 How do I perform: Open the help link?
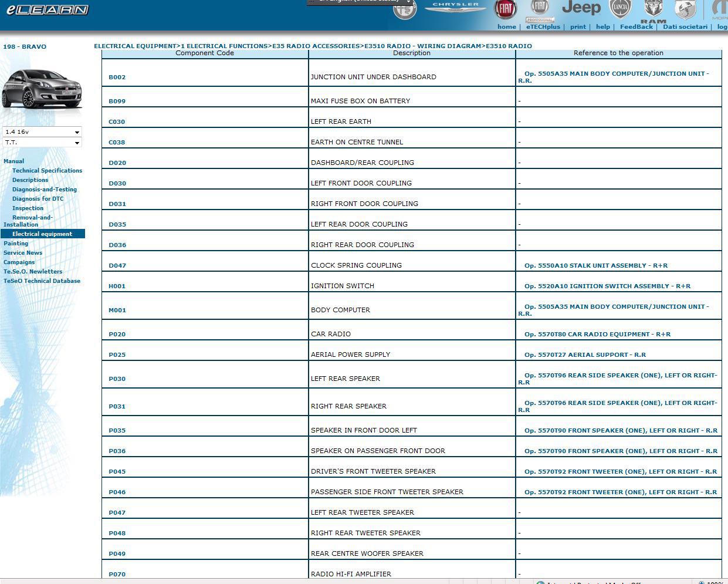(602, 27)
